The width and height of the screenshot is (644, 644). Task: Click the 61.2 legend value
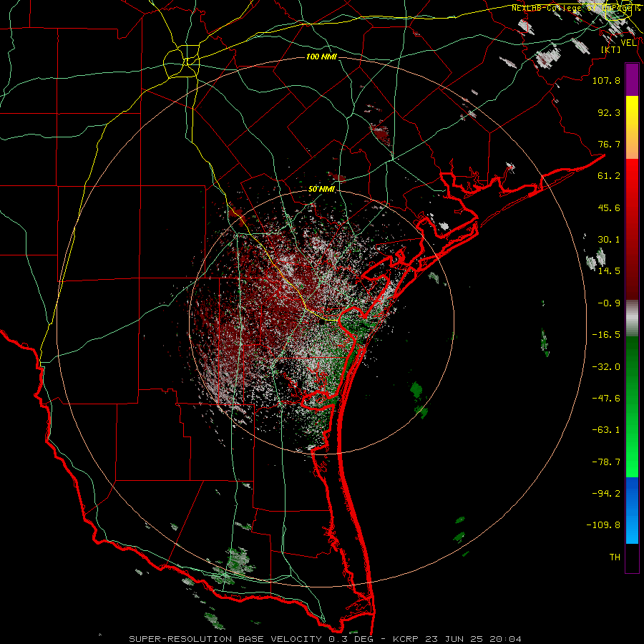coord(609,176)
